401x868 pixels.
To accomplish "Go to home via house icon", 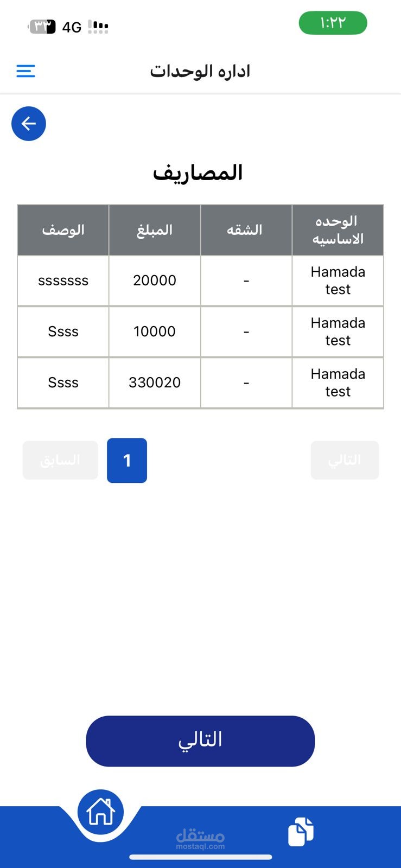I will pos(101,812).
